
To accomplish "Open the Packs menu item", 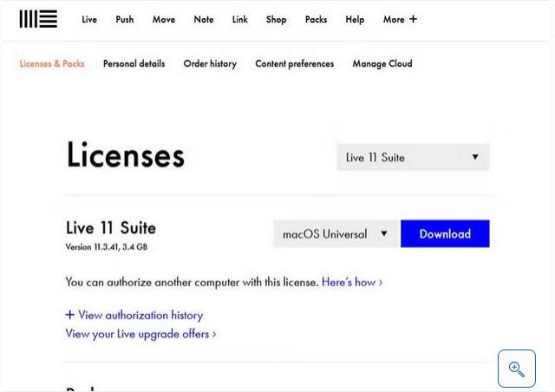I will point(316,19).
